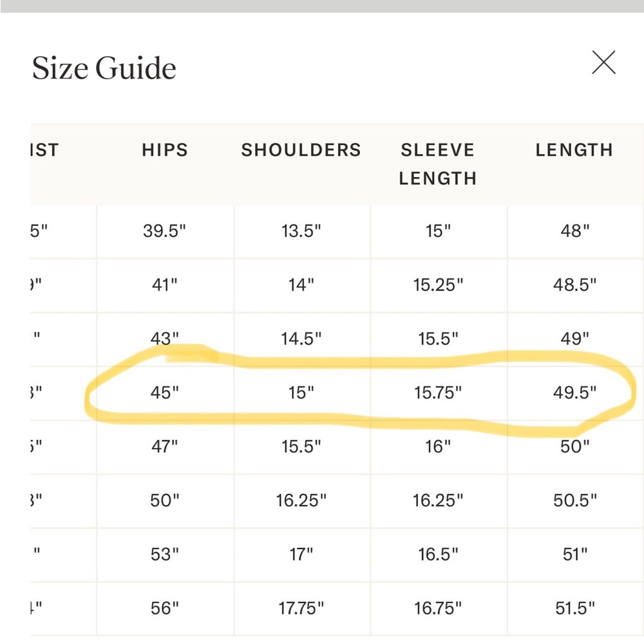Screen dimensions: 644x644
Task: Click the LENGTH column header
Action: (x=574, y=150)
